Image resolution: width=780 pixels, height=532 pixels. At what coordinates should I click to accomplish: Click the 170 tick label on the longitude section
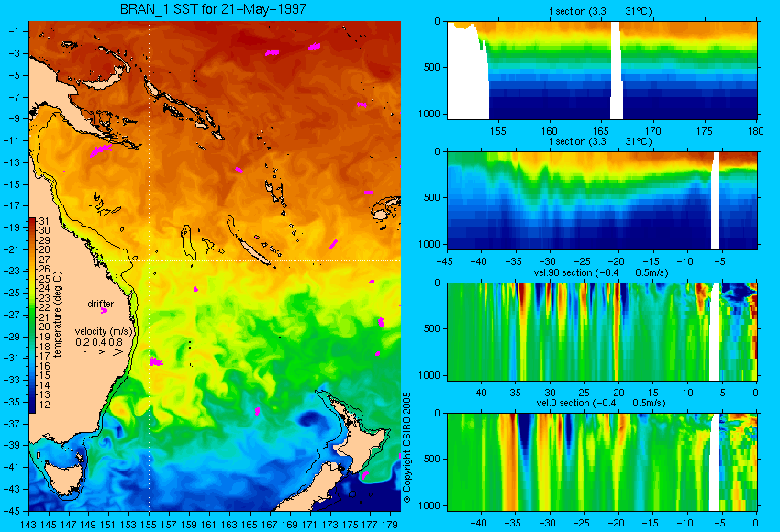click(652, 131)
